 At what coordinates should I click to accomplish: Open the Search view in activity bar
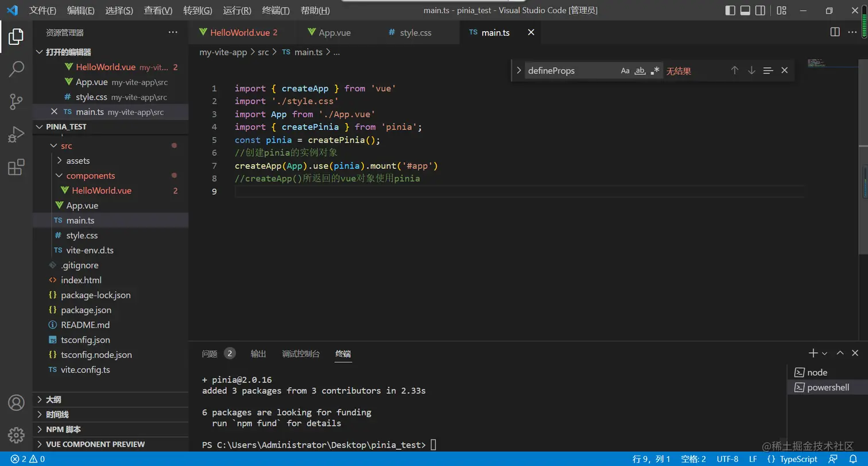point(16,69)
